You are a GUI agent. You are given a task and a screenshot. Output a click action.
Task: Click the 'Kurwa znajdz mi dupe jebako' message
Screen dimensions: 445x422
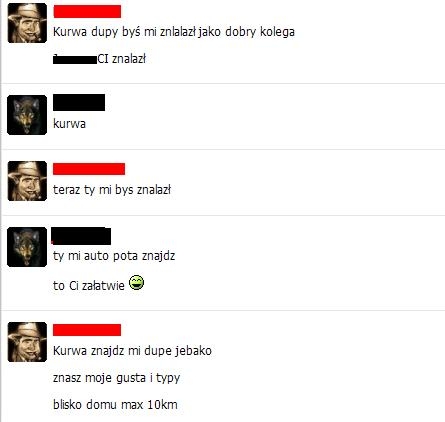coord(132,351)
